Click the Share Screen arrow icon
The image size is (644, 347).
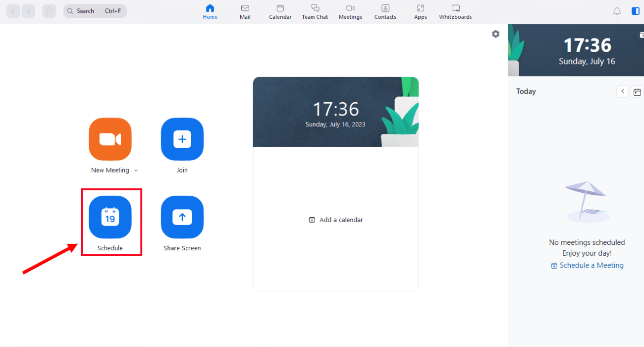click(x=182, y=217)
